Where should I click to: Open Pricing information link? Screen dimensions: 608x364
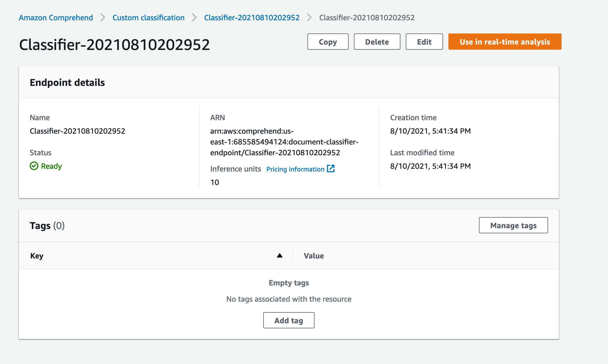pyautogui.click(x=295, y=169)
